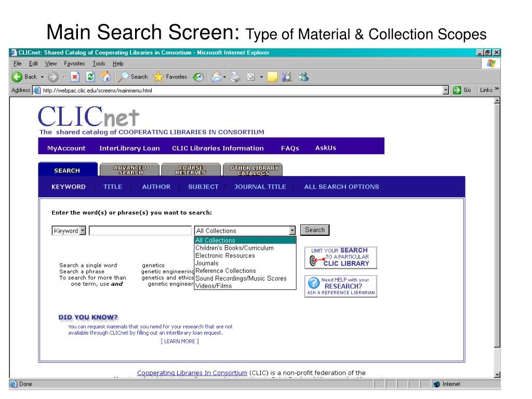
Task: Click the Edit page icon in toolbar
Action: click(251, 77)
